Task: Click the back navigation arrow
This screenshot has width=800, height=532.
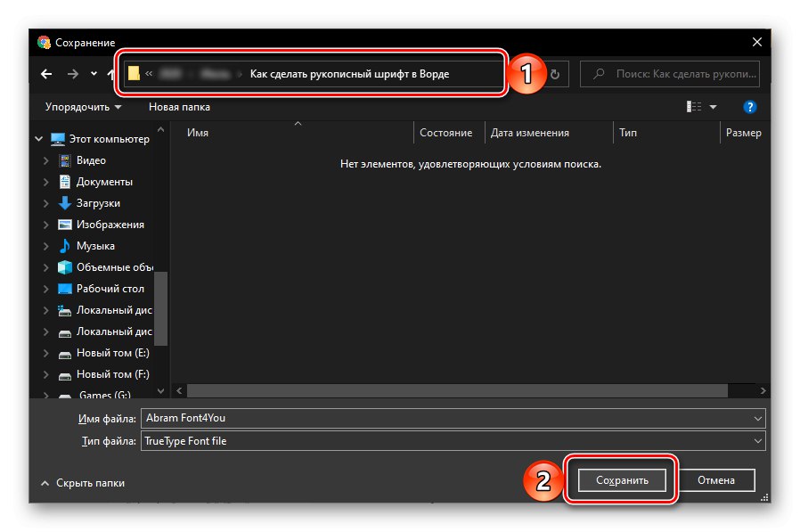Action: (x=45, y=74)
